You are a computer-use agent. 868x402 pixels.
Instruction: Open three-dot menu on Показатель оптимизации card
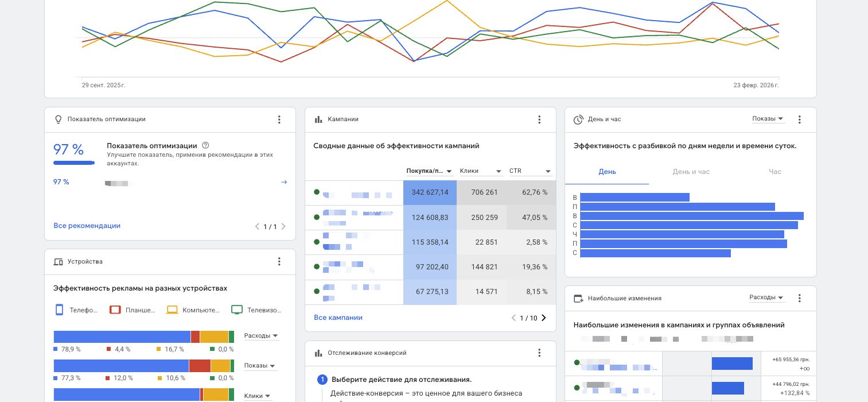click(x=279, y=119)
